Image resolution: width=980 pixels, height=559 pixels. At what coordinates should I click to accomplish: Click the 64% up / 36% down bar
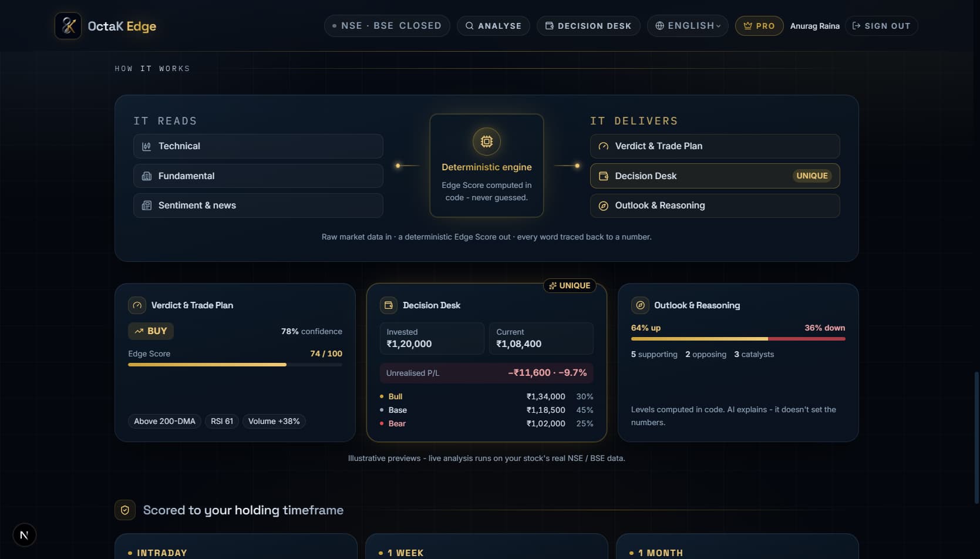point(738,339)
